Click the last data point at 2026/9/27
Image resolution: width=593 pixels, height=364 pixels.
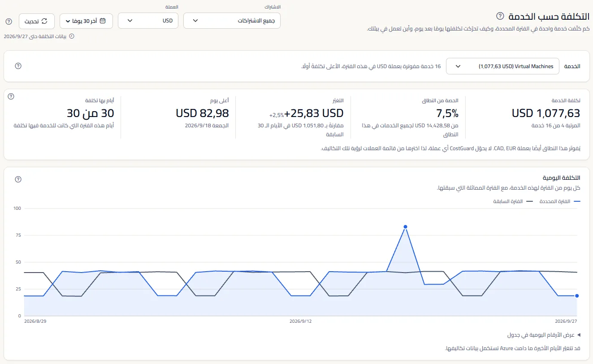[577, 296]
